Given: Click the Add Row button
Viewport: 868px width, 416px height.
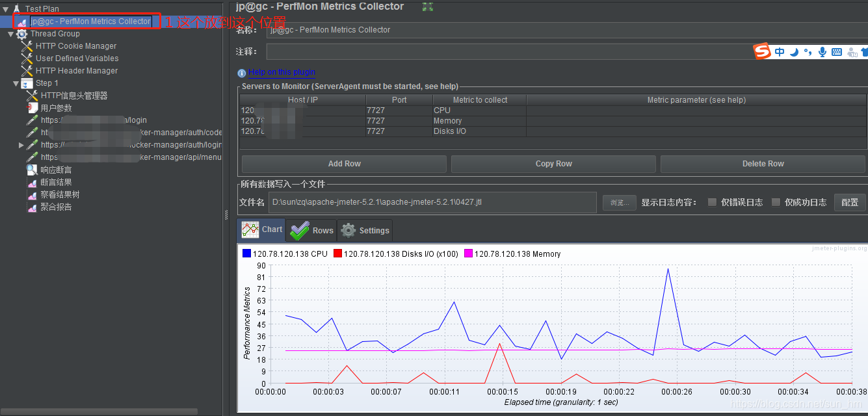Looking at the screenshot, I should 344,164.
